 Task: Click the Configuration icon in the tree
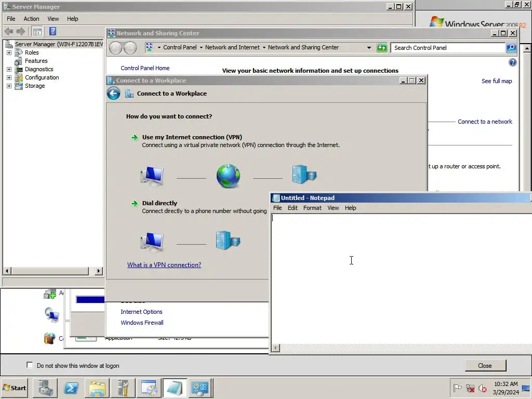click(19, 78)
